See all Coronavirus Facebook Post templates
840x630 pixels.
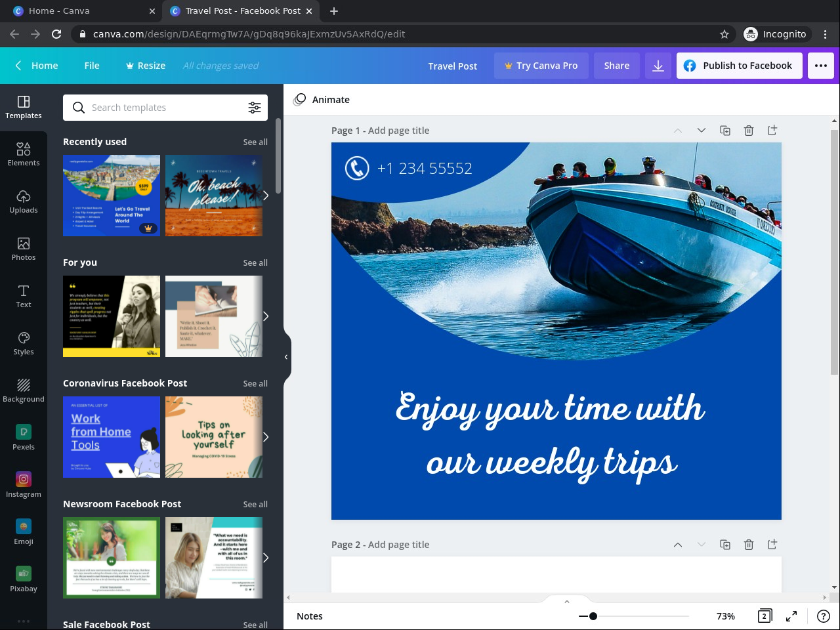(255, 384)
